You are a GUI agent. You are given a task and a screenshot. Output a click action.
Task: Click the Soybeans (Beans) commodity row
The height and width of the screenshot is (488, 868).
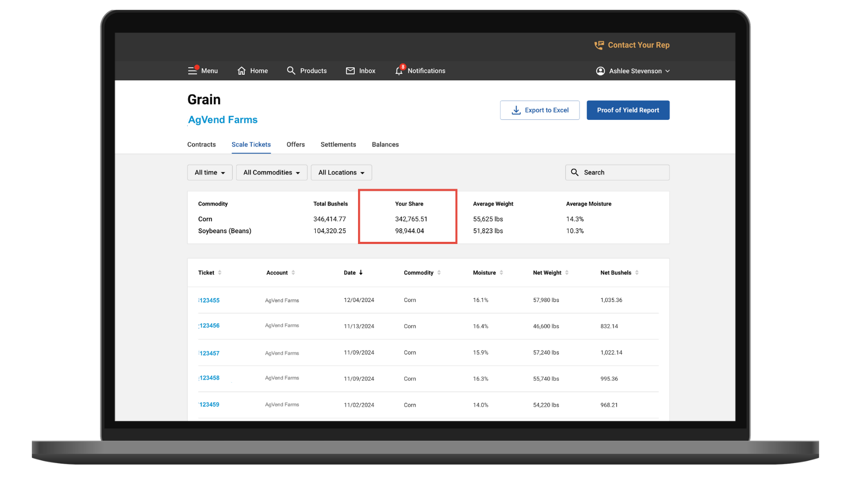tap(225, 231)
